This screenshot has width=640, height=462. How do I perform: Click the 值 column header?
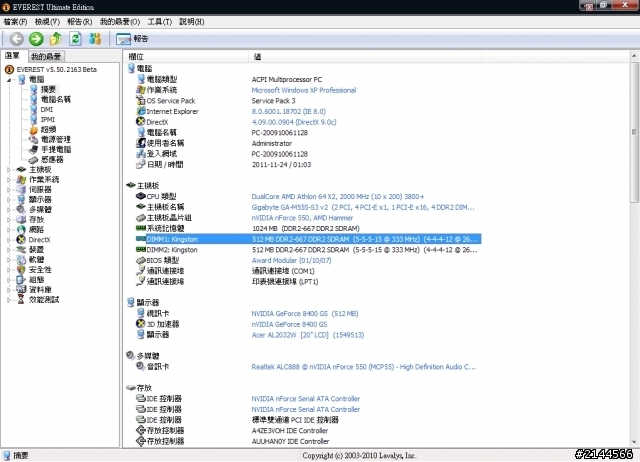365,57
